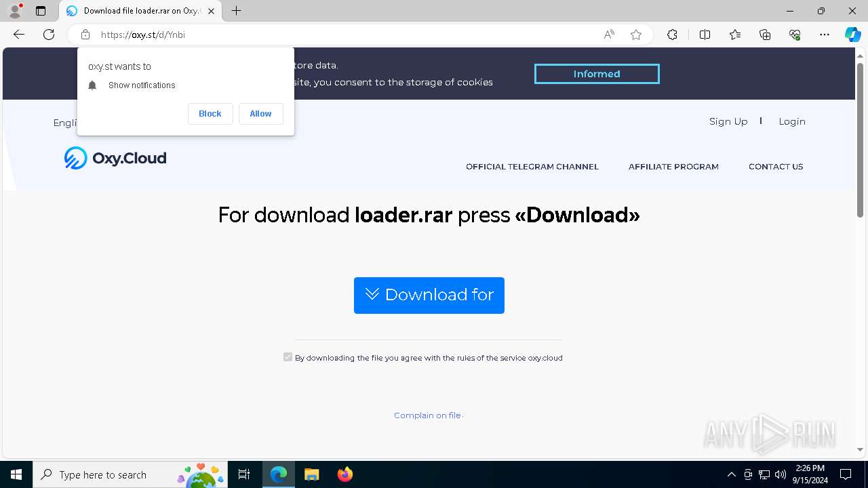Click the page vertical scrollbar thumb

(860, 140)
